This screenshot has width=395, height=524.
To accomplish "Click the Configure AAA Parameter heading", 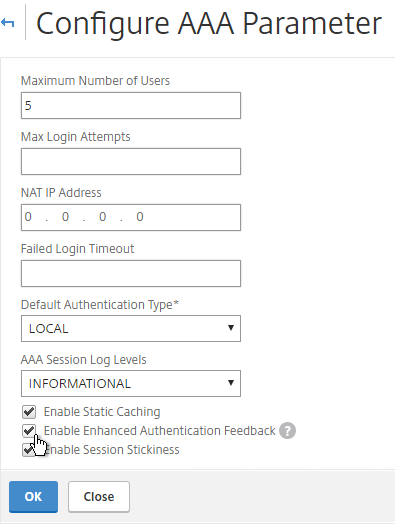I will coord(209,24).
